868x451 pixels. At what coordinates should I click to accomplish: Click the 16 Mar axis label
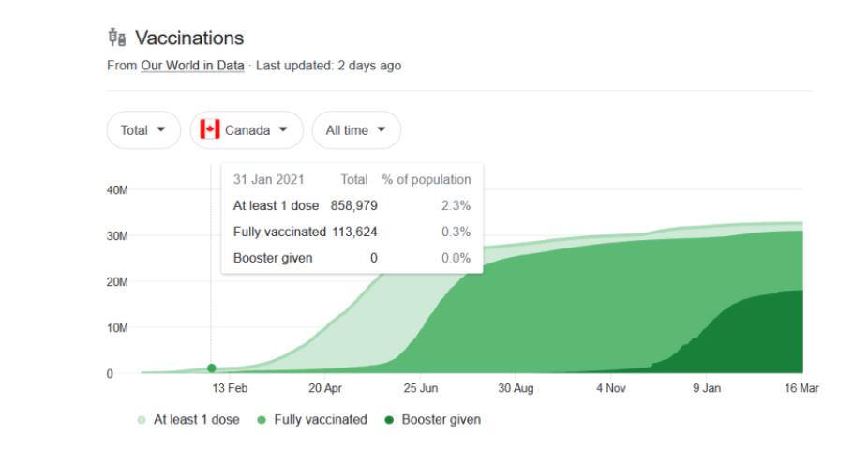(x=801, y=388)
